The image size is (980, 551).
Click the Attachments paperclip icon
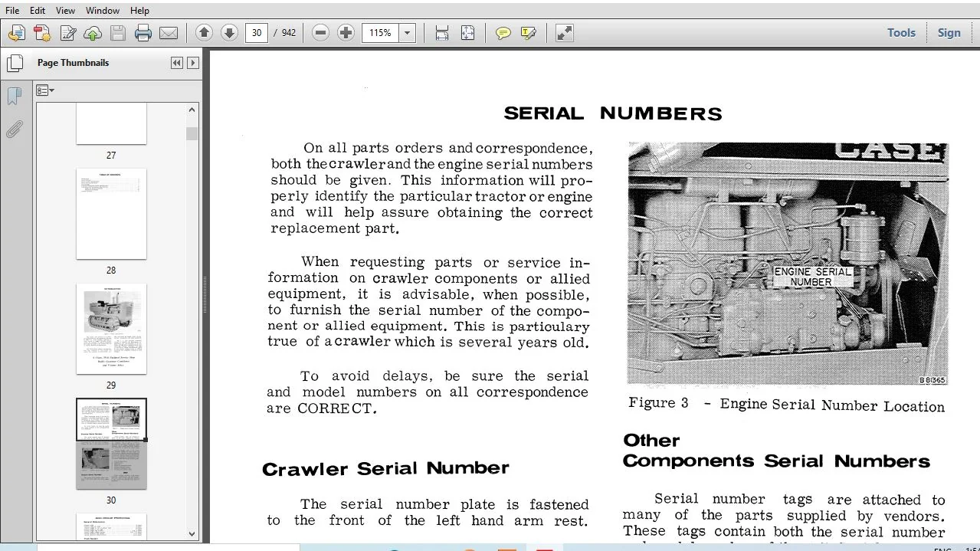14,129
